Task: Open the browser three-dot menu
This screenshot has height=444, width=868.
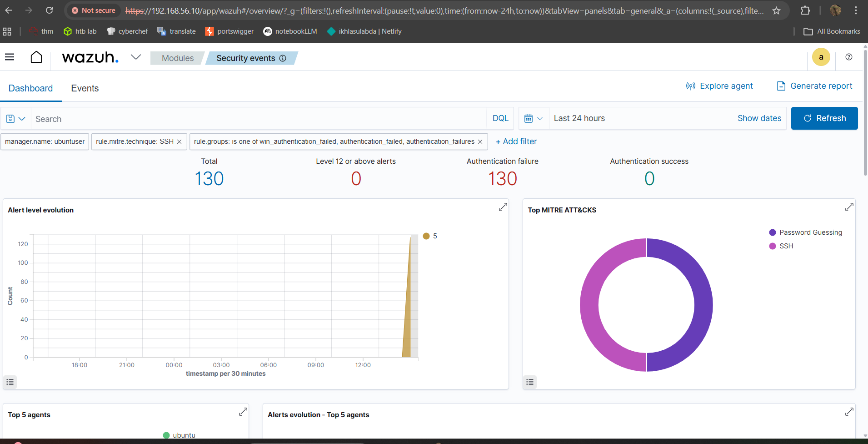Action: coord(856,10)
